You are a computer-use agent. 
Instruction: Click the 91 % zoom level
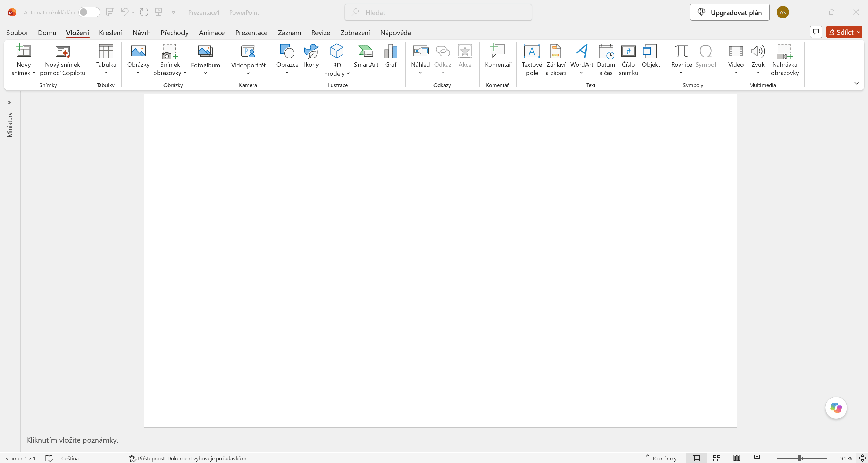tap(846, 458)
